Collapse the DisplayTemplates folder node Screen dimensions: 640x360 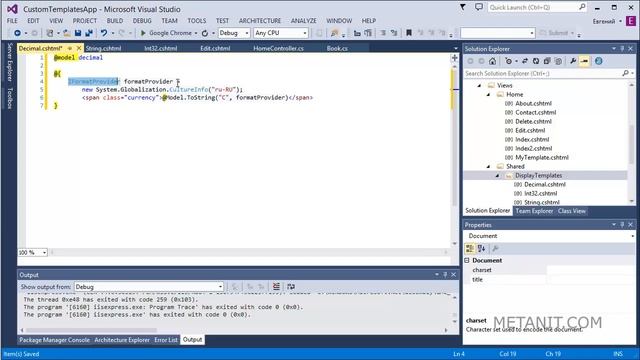[498, 176]
